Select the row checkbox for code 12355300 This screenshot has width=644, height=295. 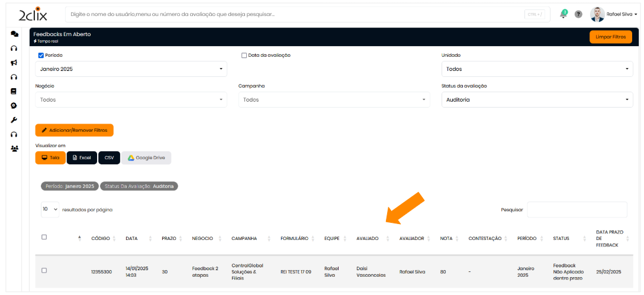[x=44, y=271]
